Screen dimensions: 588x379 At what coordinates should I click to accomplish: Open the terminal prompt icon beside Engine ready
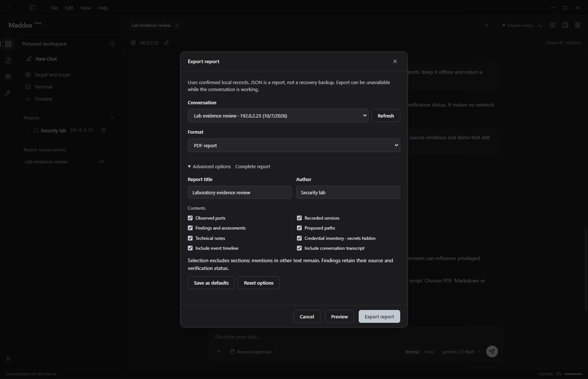540,25
